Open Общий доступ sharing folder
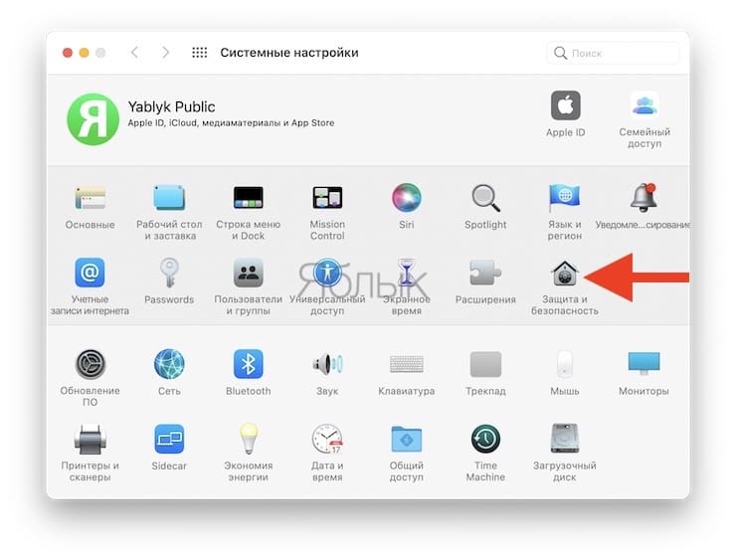 pos(407,439)
